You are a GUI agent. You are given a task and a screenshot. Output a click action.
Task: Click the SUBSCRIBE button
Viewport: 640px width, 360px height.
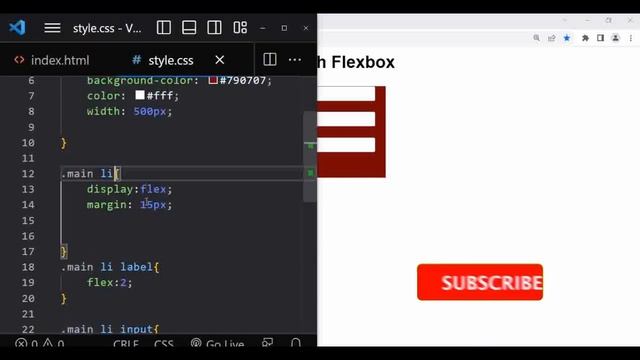pos(480,282)
